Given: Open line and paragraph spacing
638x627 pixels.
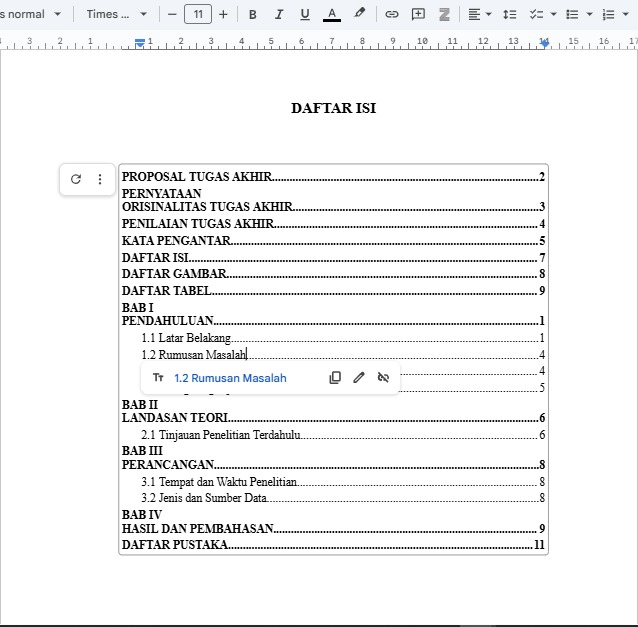Looking at the screenshot, I should click(x=509, y=15).
